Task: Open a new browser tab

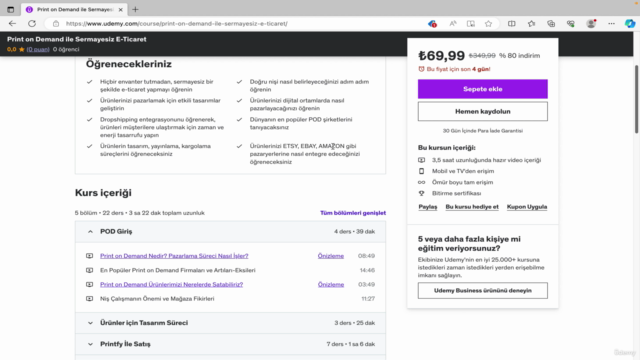Action: (x=135, y=9)
